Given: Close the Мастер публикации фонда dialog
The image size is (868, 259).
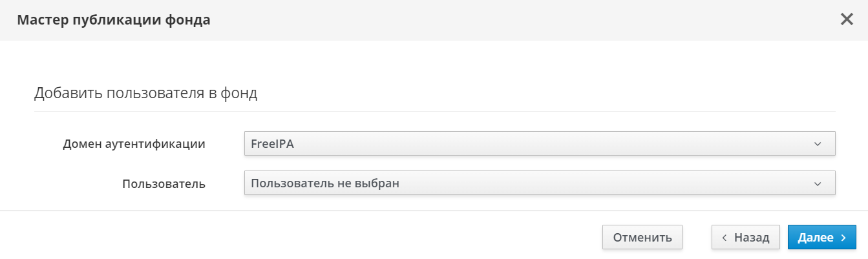Looking at the screenshot, I should (x=847, y=19).
